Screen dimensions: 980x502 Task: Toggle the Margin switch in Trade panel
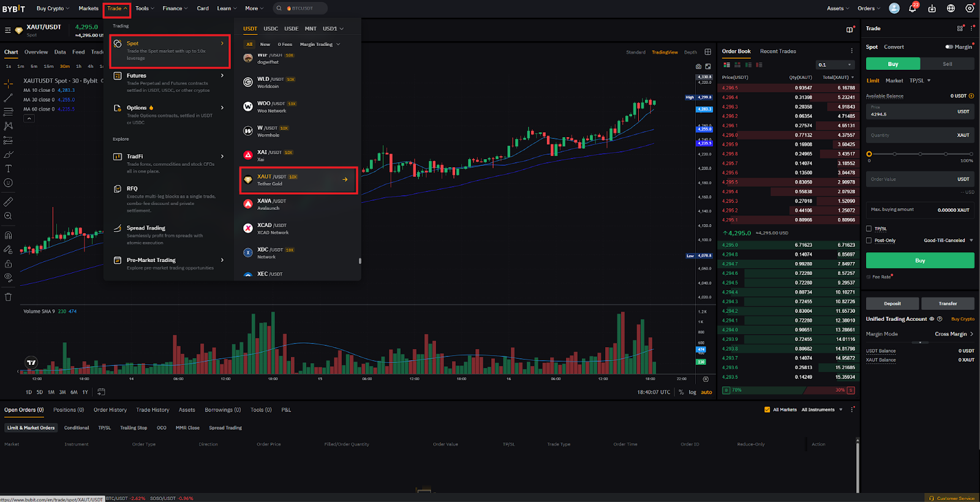(949, 47)
